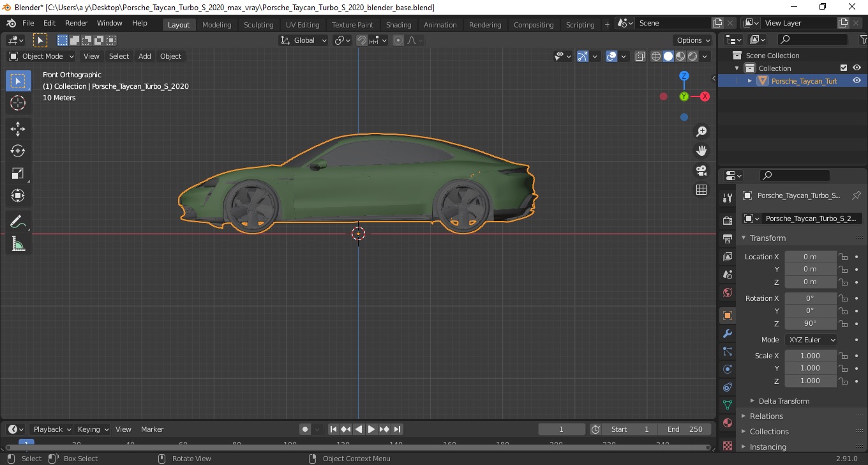Hide Porsche_Taycan object with eye icon
The height and width of the screenshot is (465, 868).
tap(857, 80)
